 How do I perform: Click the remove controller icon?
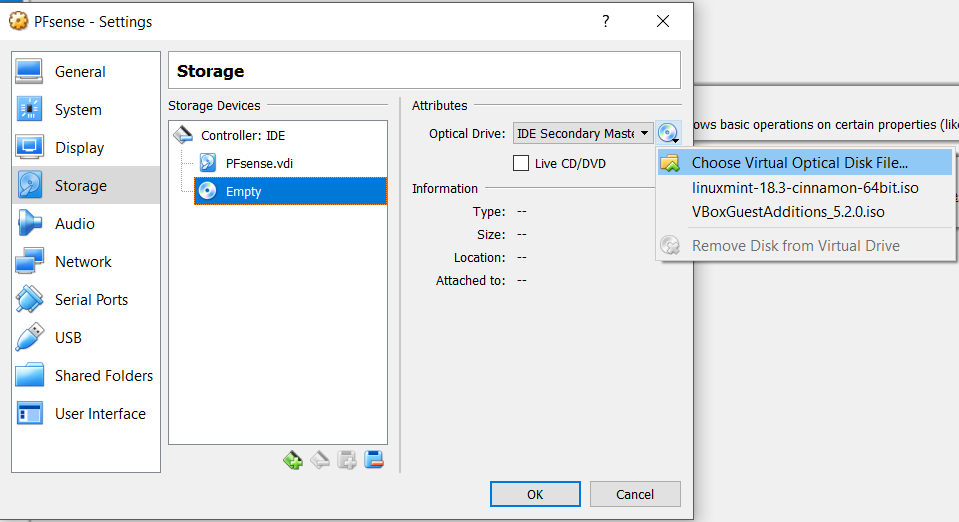click(x=320, y=460)
